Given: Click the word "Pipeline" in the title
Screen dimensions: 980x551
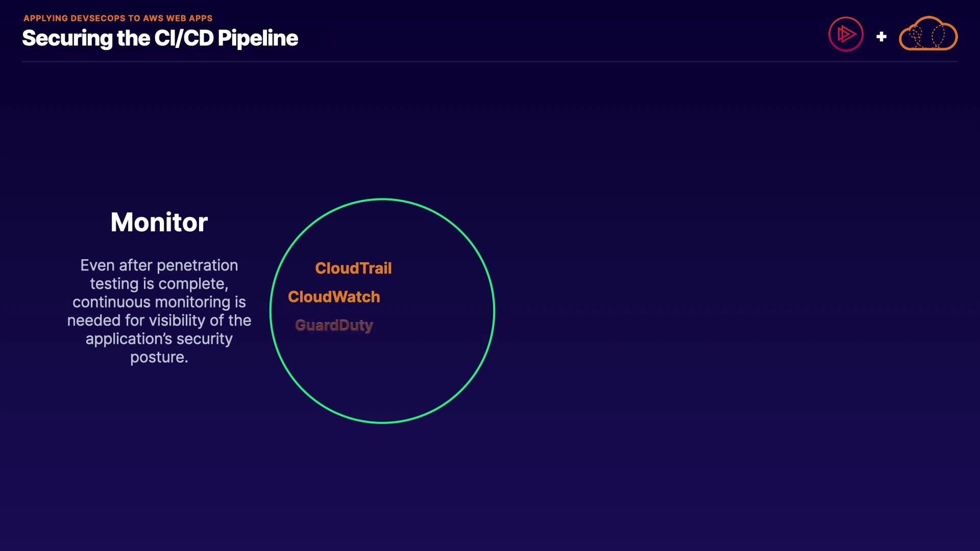Looking at the screenshot, I should pos(258,38).
